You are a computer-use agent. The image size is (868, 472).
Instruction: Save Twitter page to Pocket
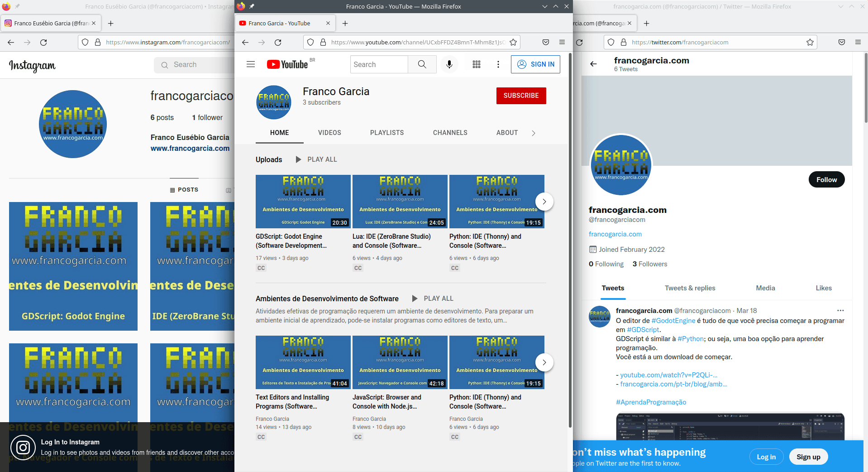[x=842, y=42]
